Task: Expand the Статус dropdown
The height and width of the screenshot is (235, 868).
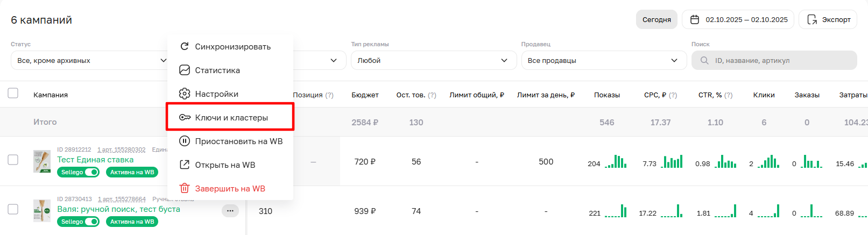Action: 89,61
